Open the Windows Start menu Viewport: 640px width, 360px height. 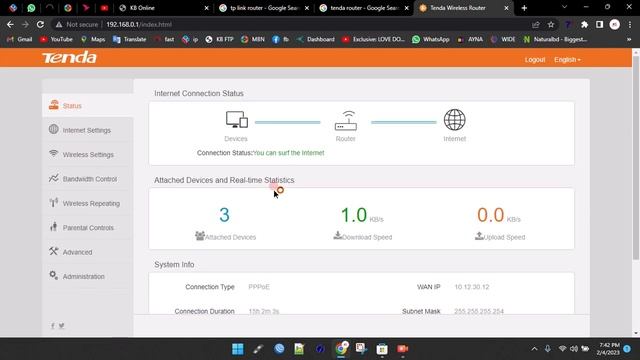238,349
